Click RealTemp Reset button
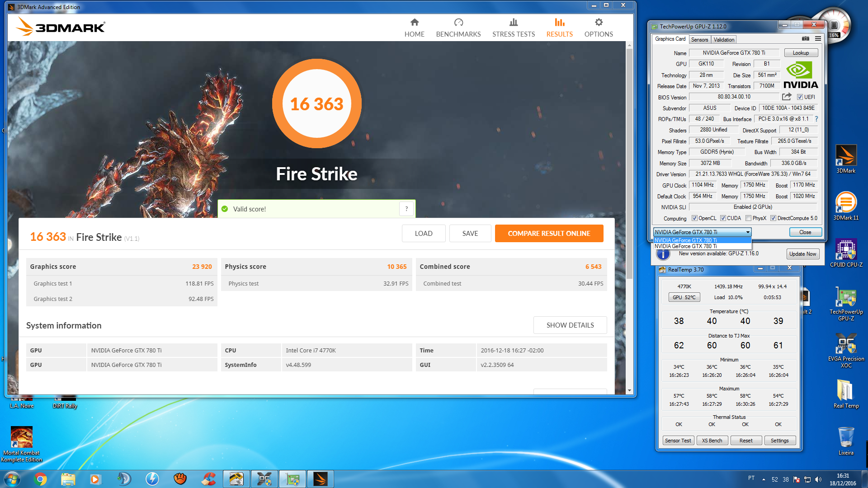This screenshot has height=488, width=868. click(x=746, y=441)
